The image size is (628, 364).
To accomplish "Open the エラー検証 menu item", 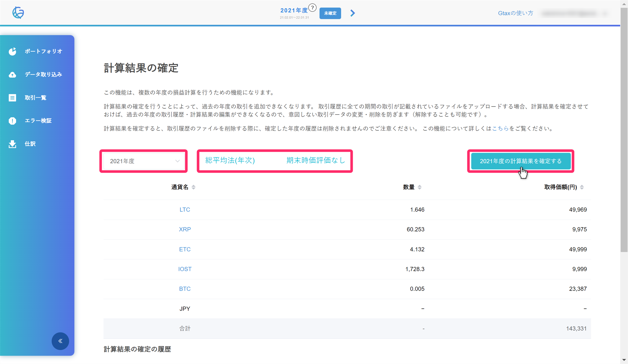I will click(38, 121).
